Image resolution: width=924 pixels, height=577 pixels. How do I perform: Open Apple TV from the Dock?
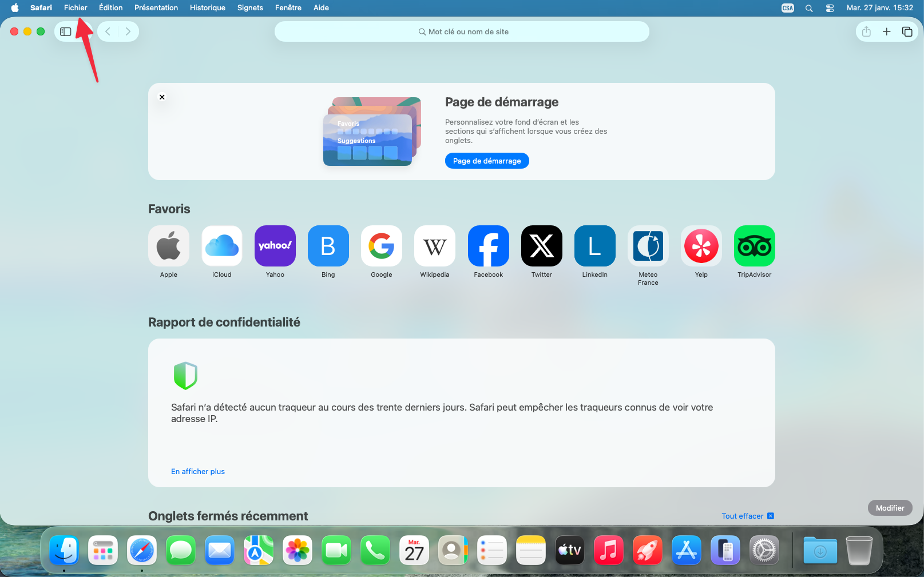coord(570,551)
